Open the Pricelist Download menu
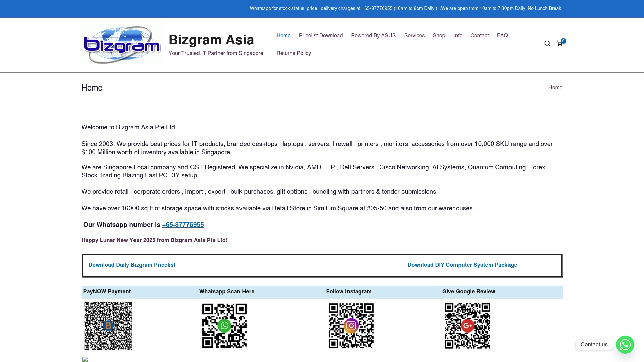This screenshot has height=362, width=644. coord(321,35)
